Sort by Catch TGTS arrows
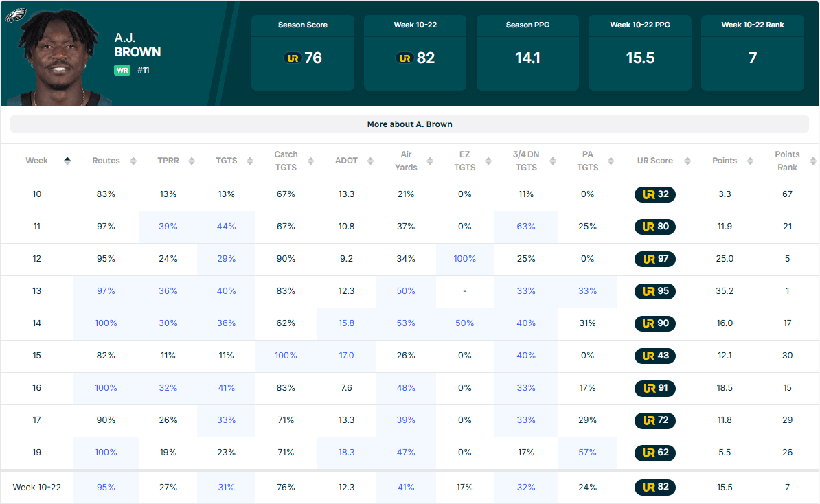Screen dimensions: 820x504 click(x=310, y=161)
